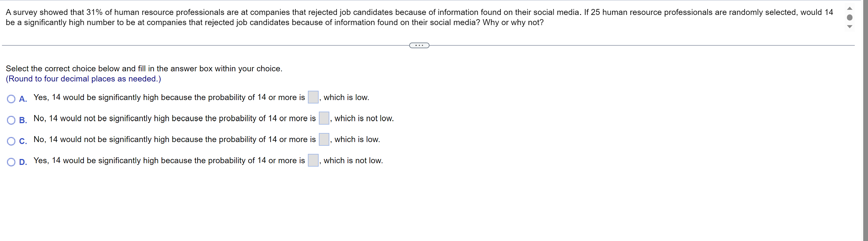Select radio button for choice C
This screenshot has height=241, width=868.
[11, 141]
